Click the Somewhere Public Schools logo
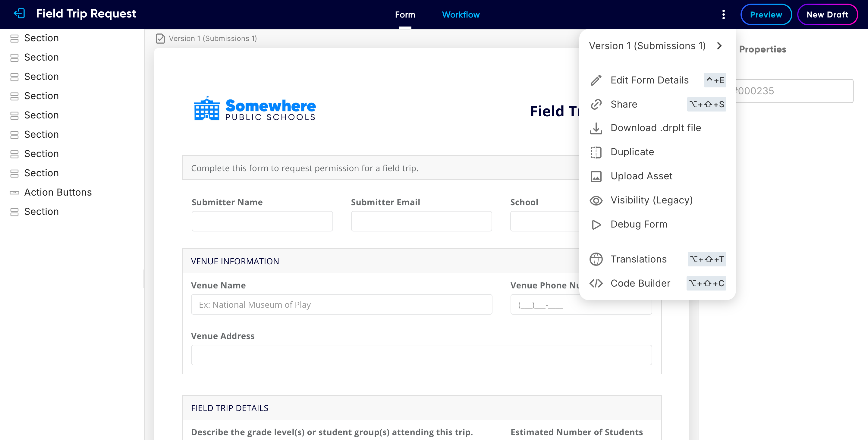The width and height of the screenshot is (868, 440). tap(254, 109)
